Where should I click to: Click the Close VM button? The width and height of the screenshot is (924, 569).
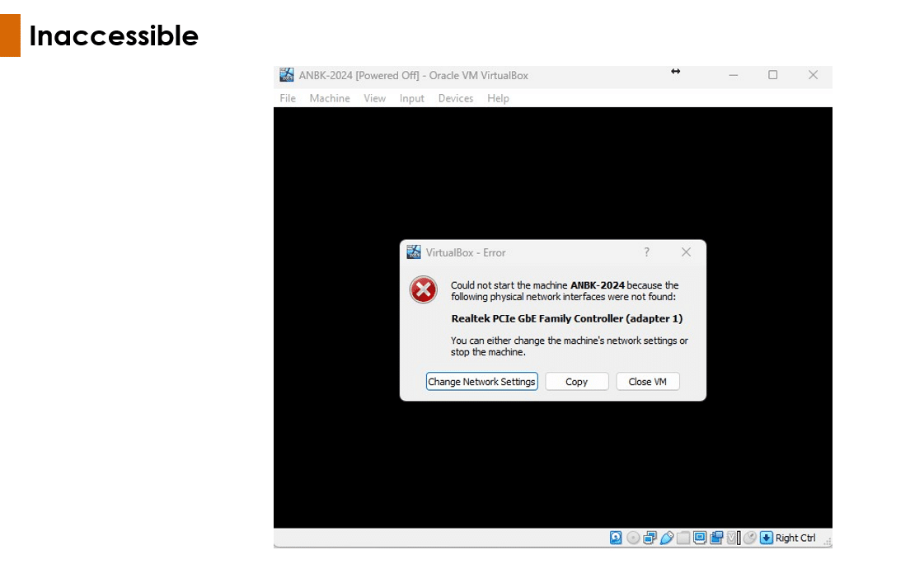pyautogui.click(x=648, y=382)
